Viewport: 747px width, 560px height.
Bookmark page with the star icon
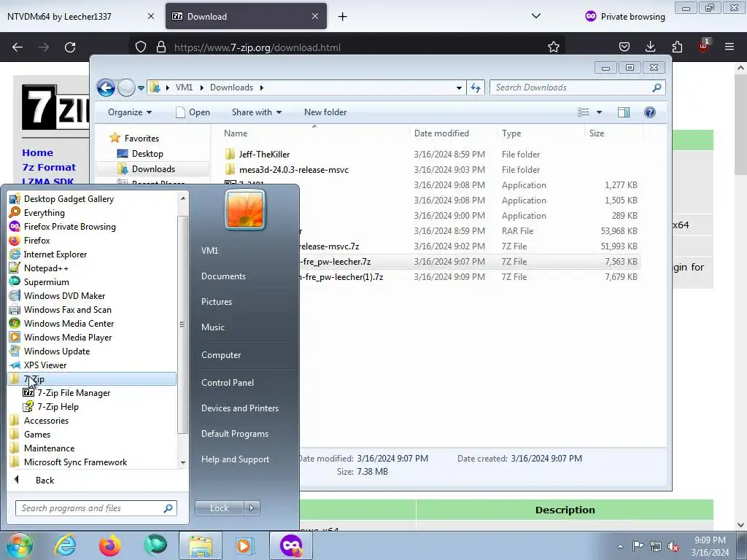click(553, 47)
